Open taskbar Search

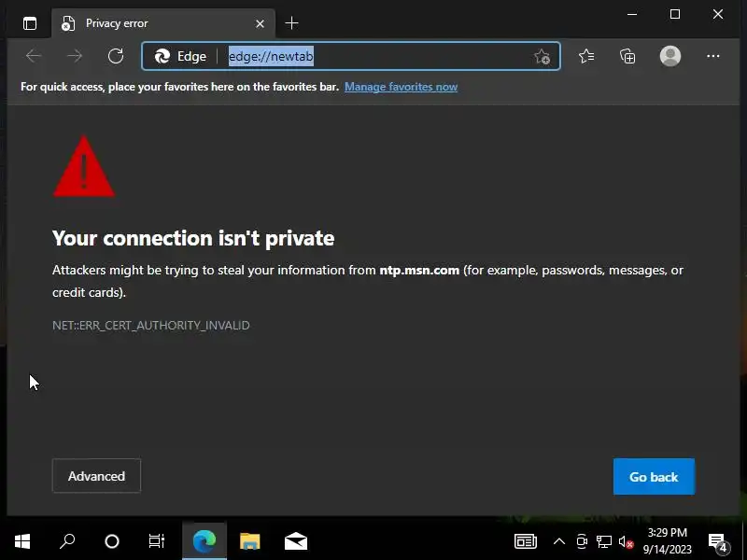pyautogui.click(x=67, y=541)
